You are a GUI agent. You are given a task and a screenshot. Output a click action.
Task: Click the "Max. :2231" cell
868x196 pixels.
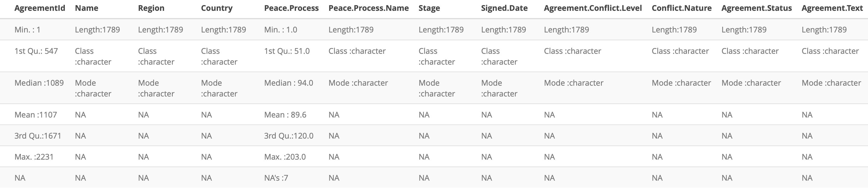34,157
